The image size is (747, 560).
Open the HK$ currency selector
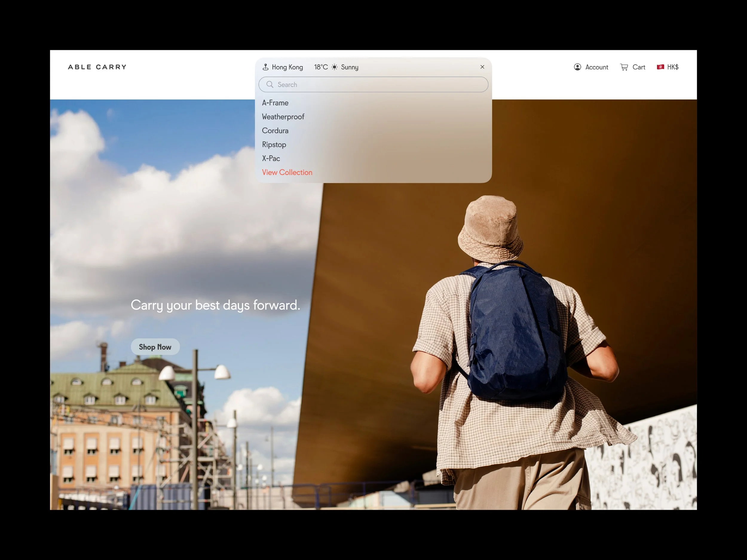672,67
